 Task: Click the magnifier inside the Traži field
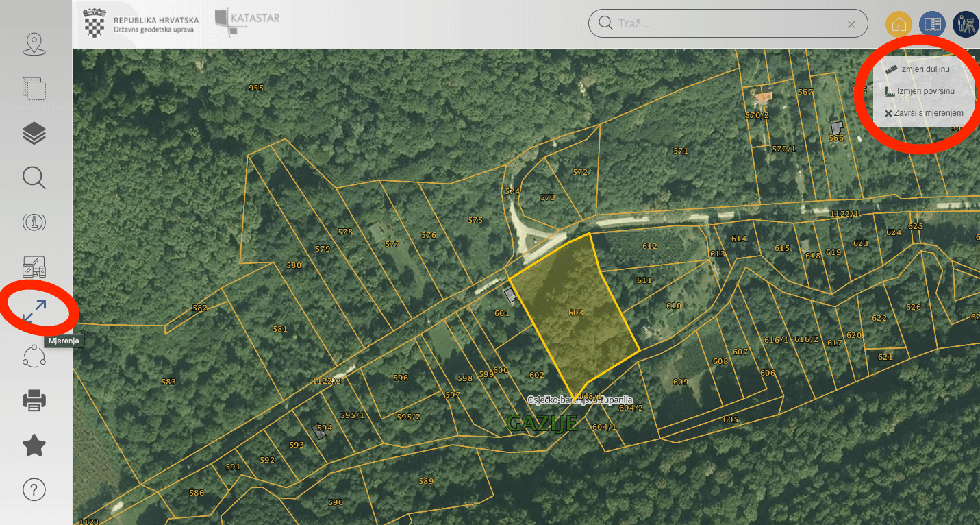tap(605, 23)
